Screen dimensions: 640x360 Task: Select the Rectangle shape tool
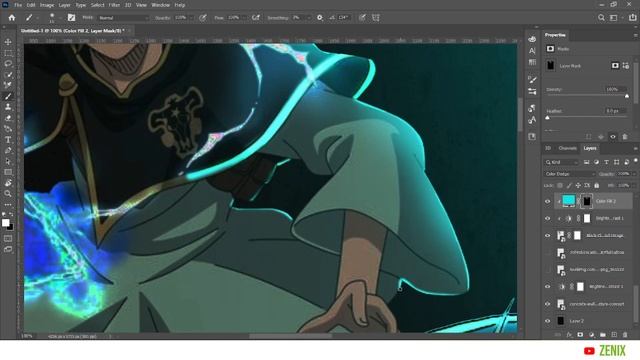[x=8, y=172]
